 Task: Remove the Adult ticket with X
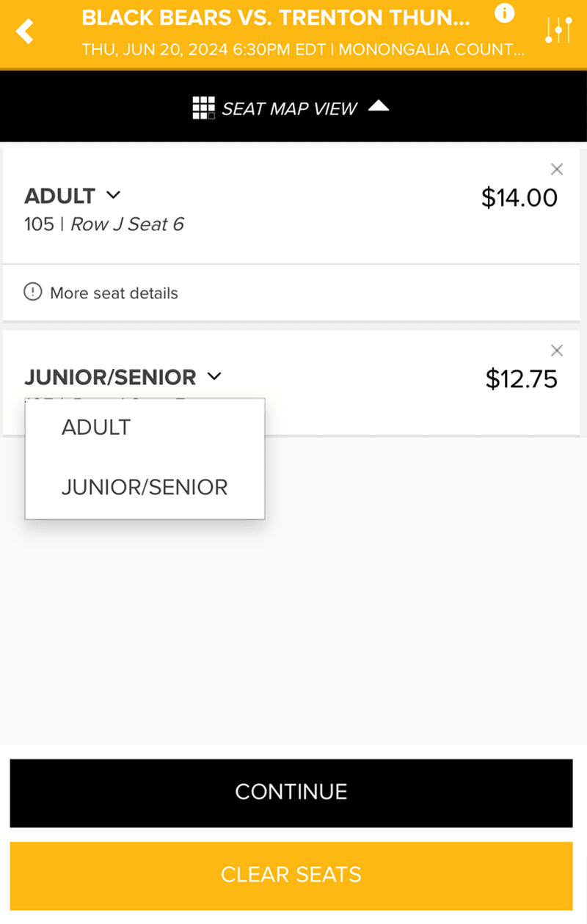tap(557, 170)
